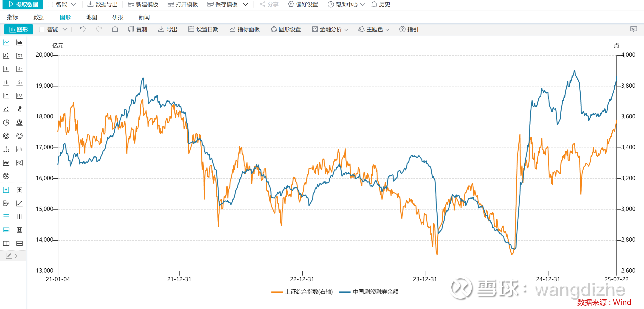Click the split columns layout icon
This screenshot has width=644, height=309.
tap(6, 243)
